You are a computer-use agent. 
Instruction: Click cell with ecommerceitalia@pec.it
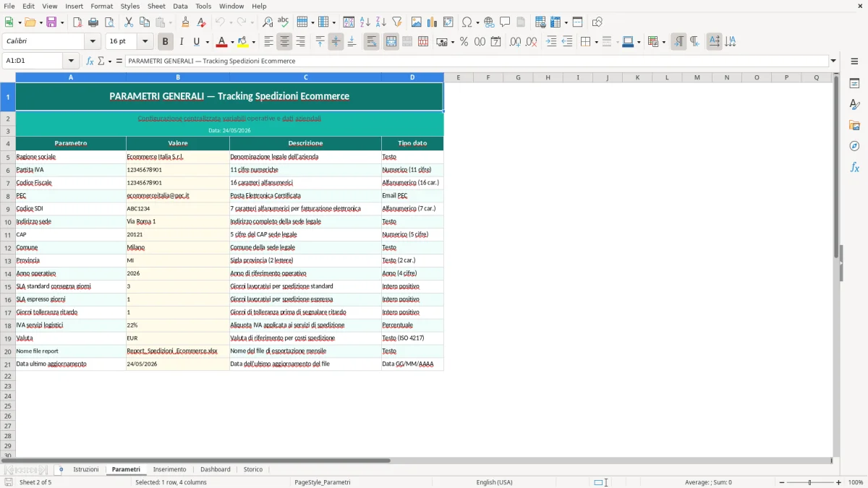pos(178,196)
